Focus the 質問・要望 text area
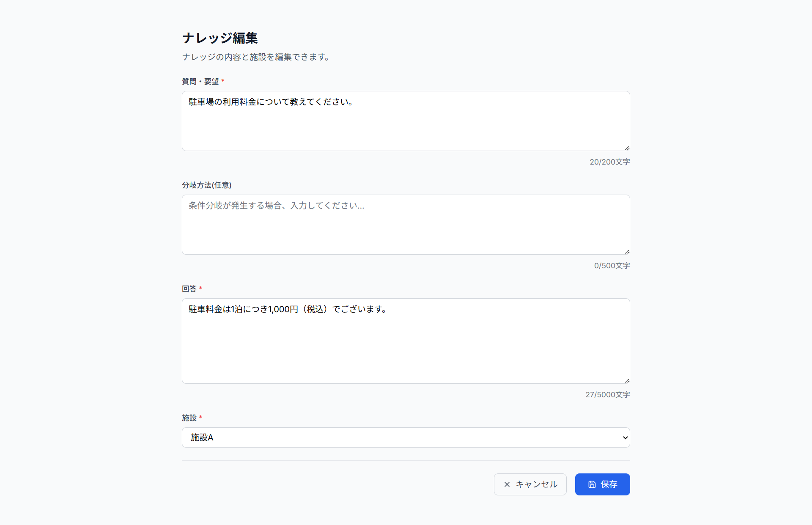The image size is (812, 525). pos(406,121)
